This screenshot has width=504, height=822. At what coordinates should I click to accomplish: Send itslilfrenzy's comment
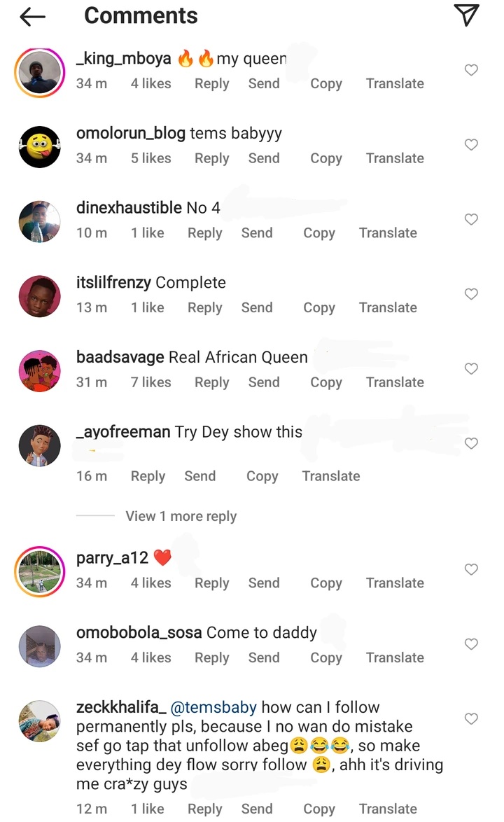tap(257, 308)
